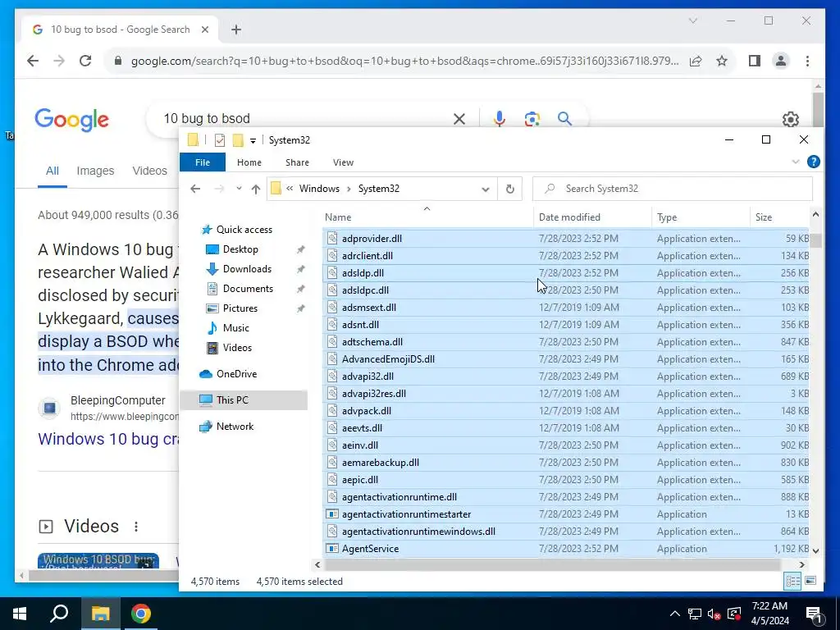Open Google settings gear icon
840x630 pixels.
[790, 119]
